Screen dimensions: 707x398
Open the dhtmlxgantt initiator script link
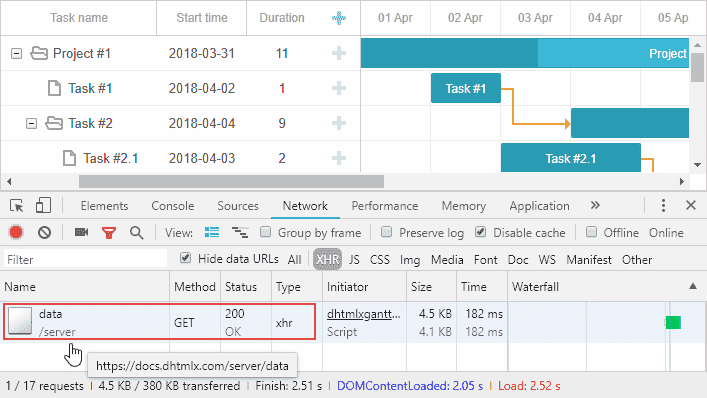(x=363, y=314)
